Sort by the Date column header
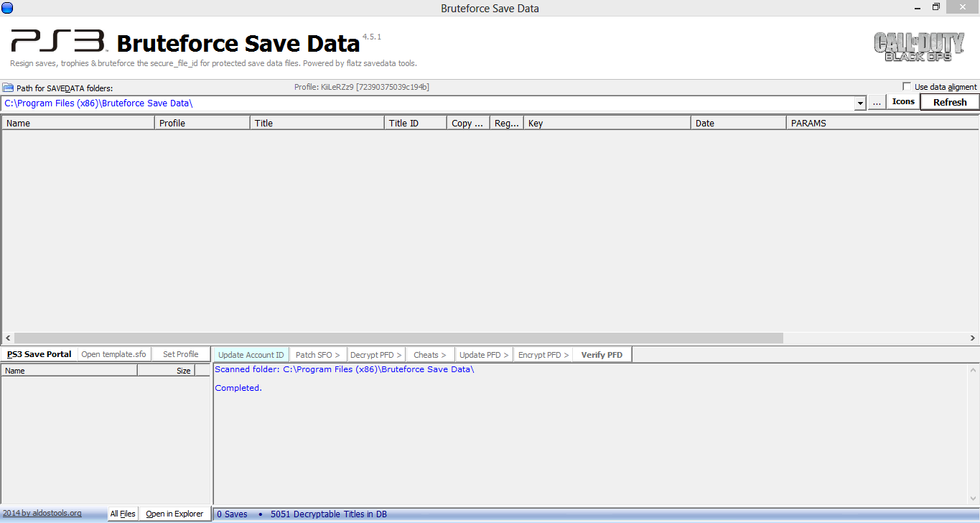The image size is (980, 523). point(739,123)
